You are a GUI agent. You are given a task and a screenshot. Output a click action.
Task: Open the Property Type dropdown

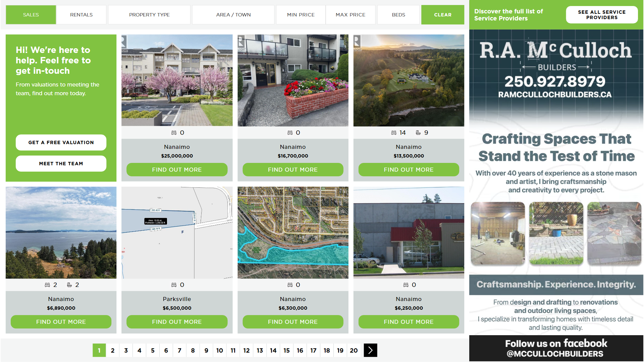149,15
